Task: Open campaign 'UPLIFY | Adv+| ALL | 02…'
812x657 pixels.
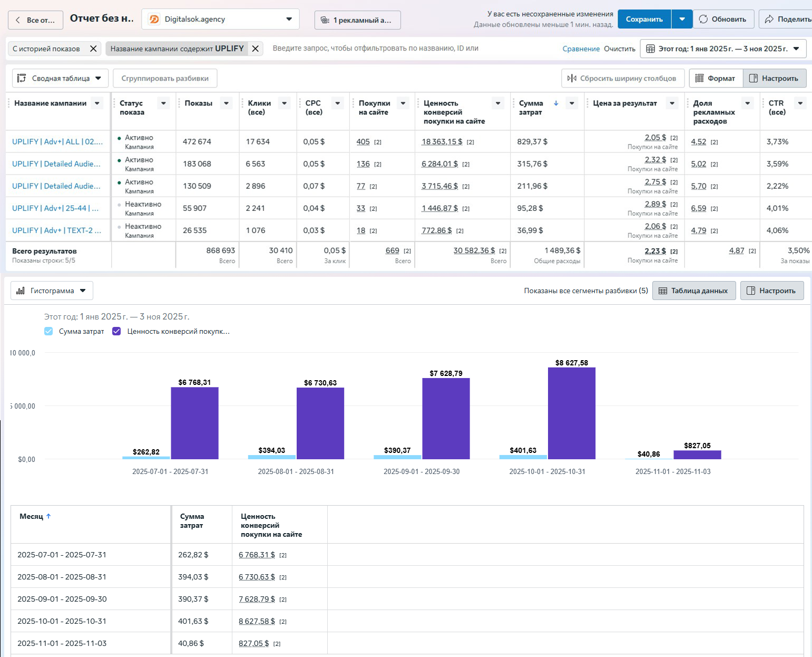Action: click(57, 142)
